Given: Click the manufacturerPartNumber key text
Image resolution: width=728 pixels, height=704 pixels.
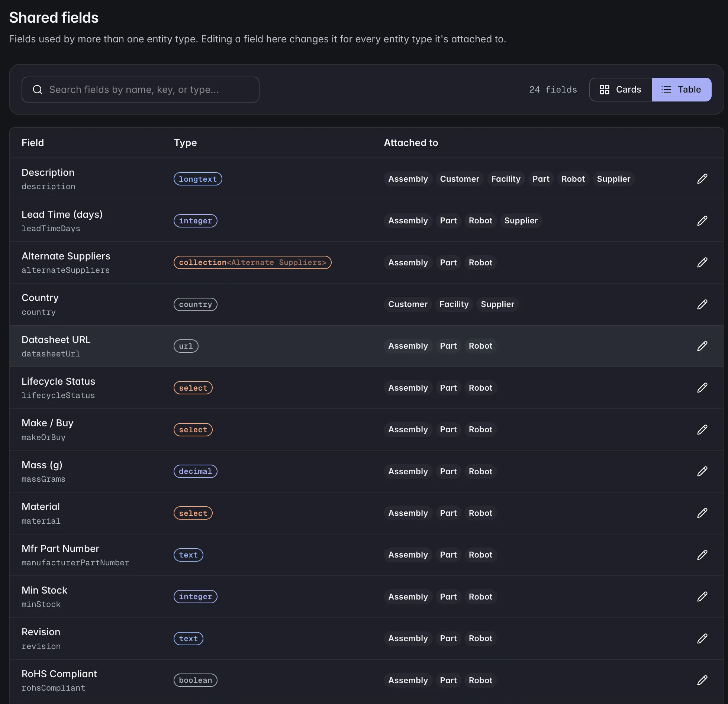Looking at the screenshot, I should (75, 563).
